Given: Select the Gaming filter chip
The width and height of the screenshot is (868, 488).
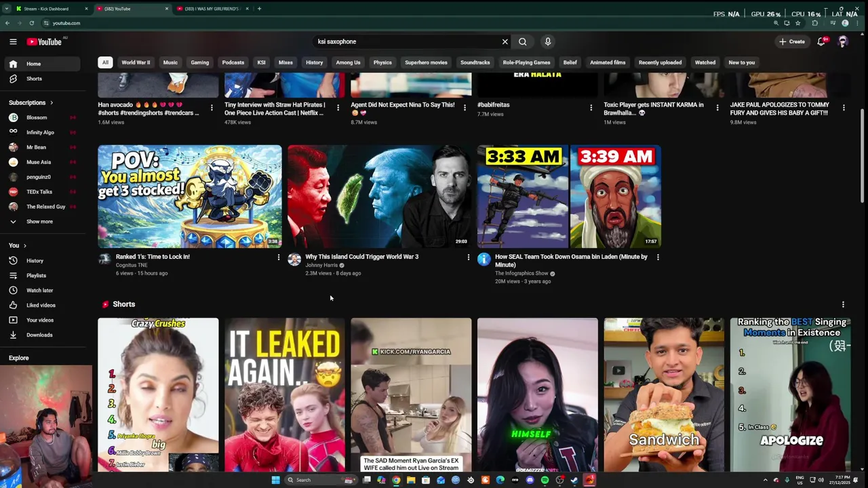Looking at the screenshot, I should (199, 62).
